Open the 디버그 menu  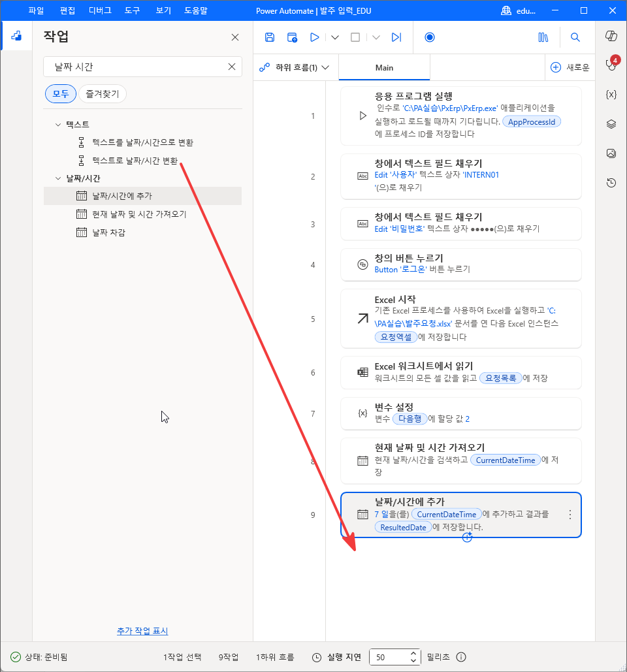pos(100,10)
